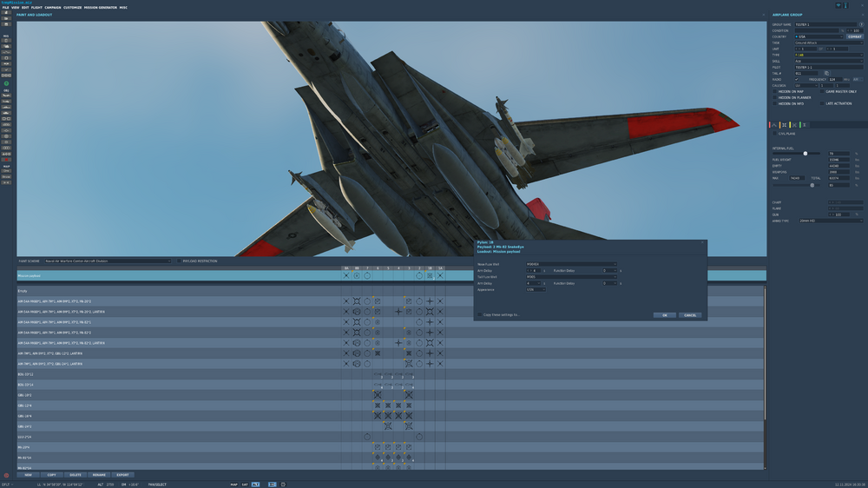Click Cancel in the pylon settings dialog

[690, 315]
